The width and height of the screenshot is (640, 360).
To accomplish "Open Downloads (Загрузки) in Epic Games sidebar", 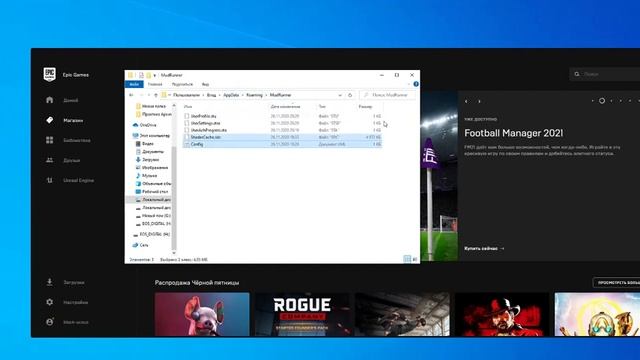I will tap(65, 282).
